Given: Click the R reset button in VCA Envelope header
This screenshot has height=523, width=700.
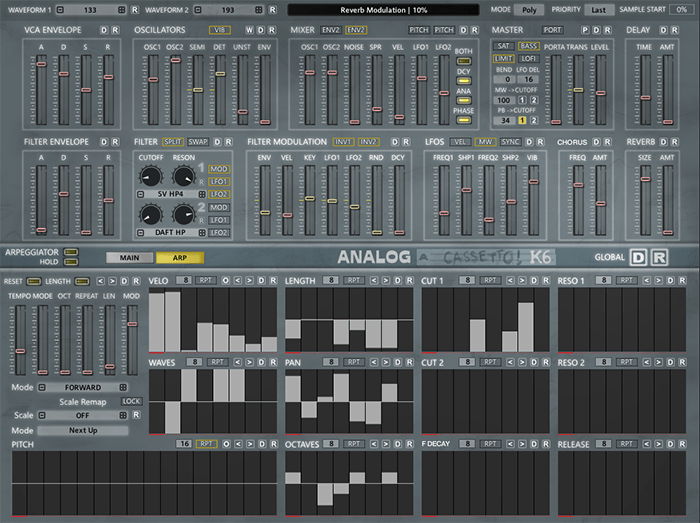Looking at the screenshot, I should [x=115, y=30].
